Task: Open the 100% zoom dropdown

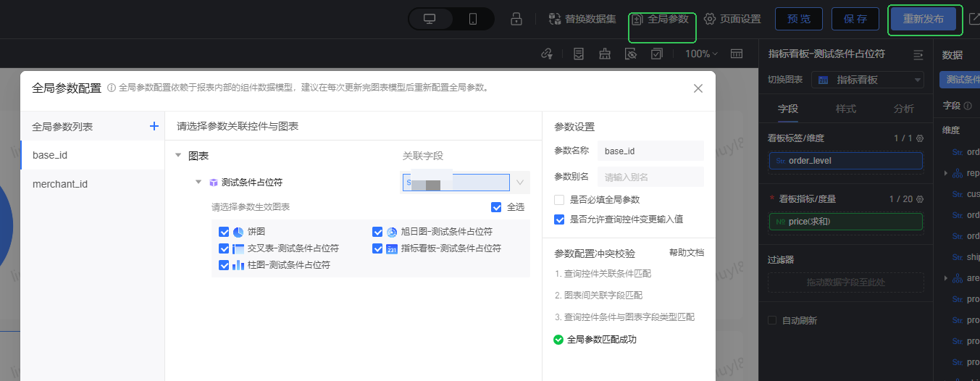Action: (x=701, y=54)
